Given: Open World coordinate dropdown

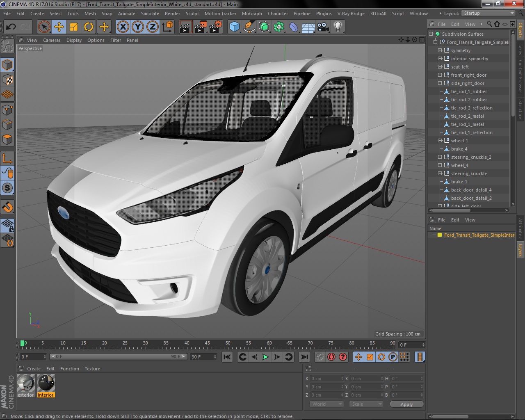Looking at the screenshot, I should pyautogui.click(x=326, y=404).
